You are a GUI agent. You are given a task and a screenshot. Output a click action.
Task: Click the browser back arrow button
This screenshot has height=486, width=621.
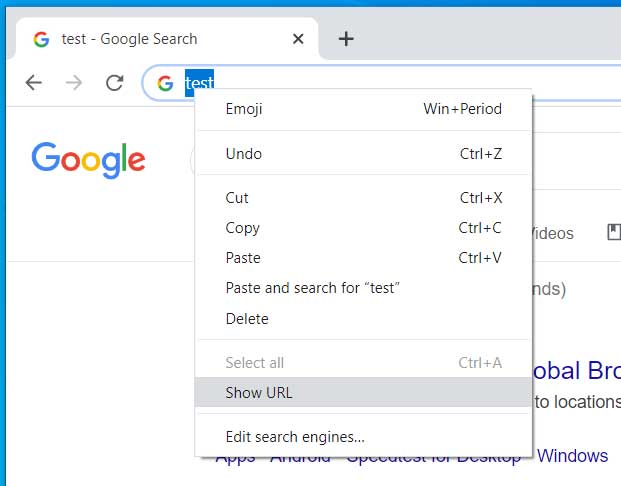34,83
